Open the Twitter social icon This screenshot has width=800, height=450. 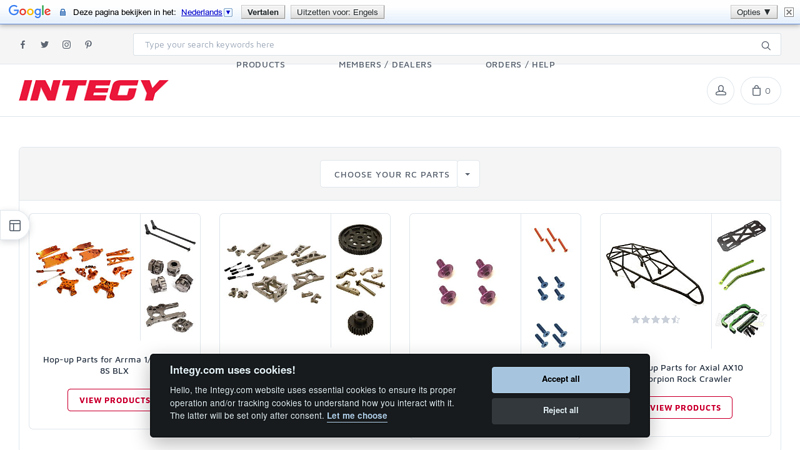(45, 45)
